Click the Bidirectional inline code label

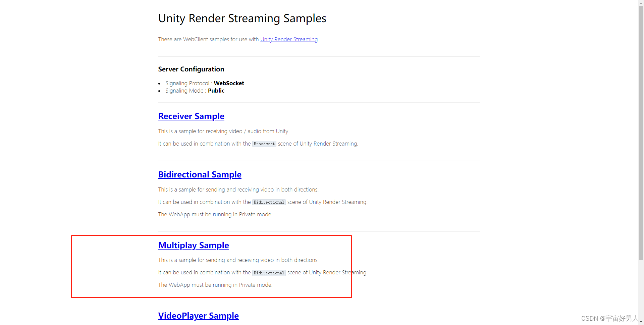click(x=269, y=202)
